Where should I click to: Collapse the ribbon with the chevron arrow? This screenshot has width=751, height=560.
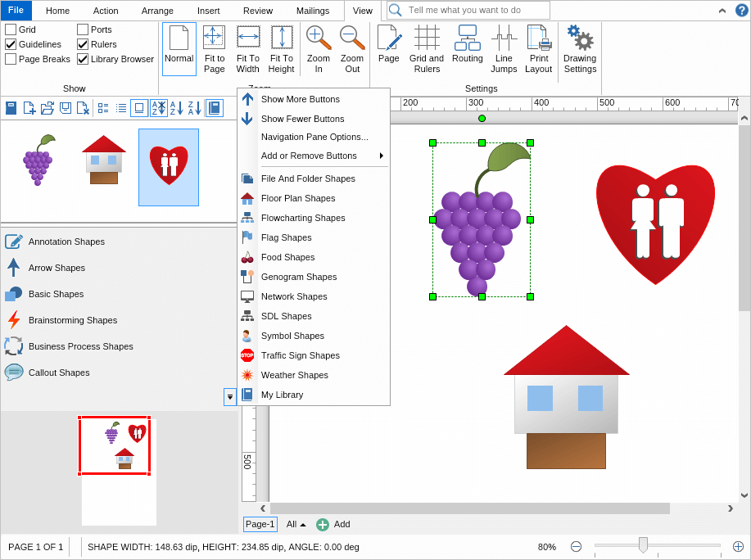722,11
